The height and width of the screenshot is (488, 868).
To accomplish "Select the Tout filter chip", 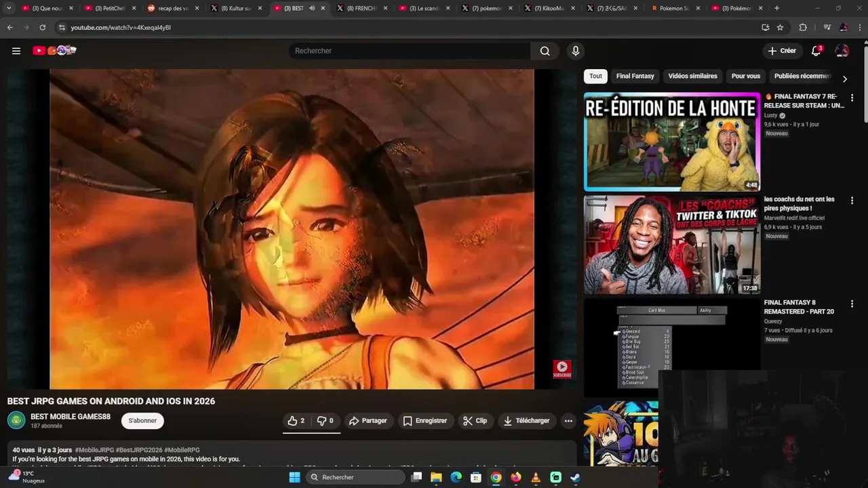I will point(595,76).
